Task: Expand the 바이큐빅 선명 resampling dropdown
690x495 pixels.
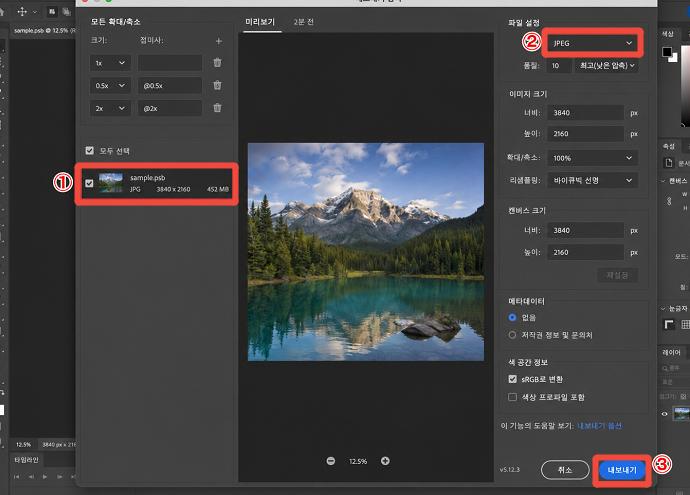Action: [592, 180]
